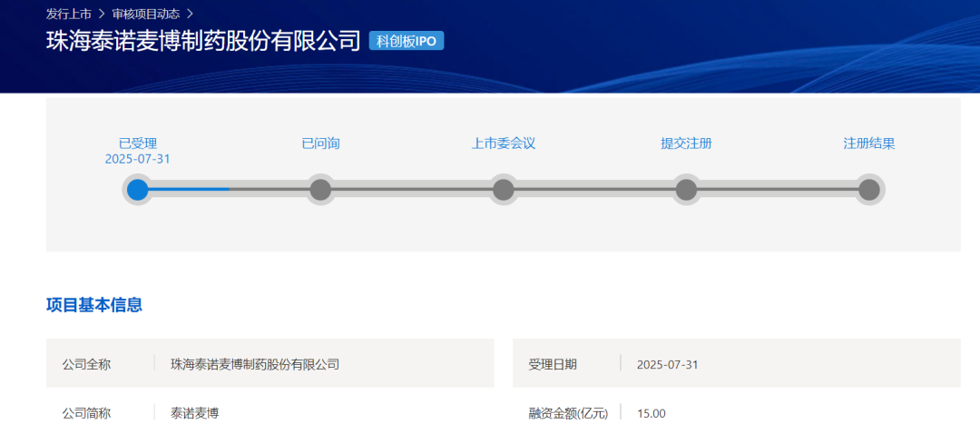Click the 上市委会议 stage label
This screenshot has width=980, height=424.
pyautogui.click(x=503, y=143)
